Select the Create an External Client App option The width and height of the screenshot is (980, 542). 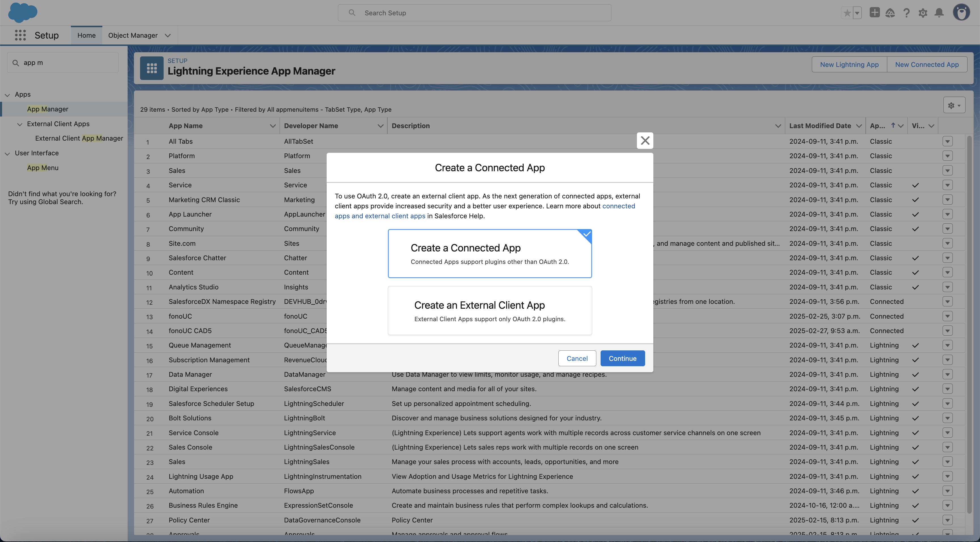(x=490, y=311)
